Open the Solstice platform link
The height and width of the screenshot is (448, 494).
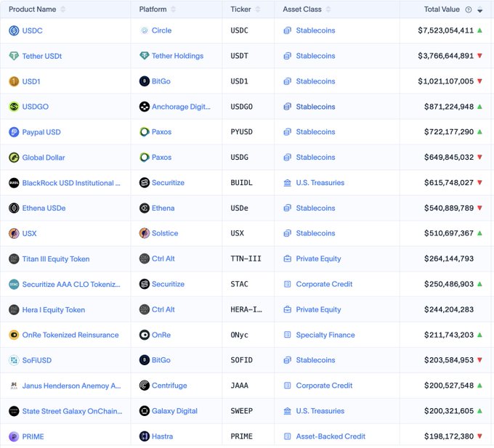(x=165, y=233)
